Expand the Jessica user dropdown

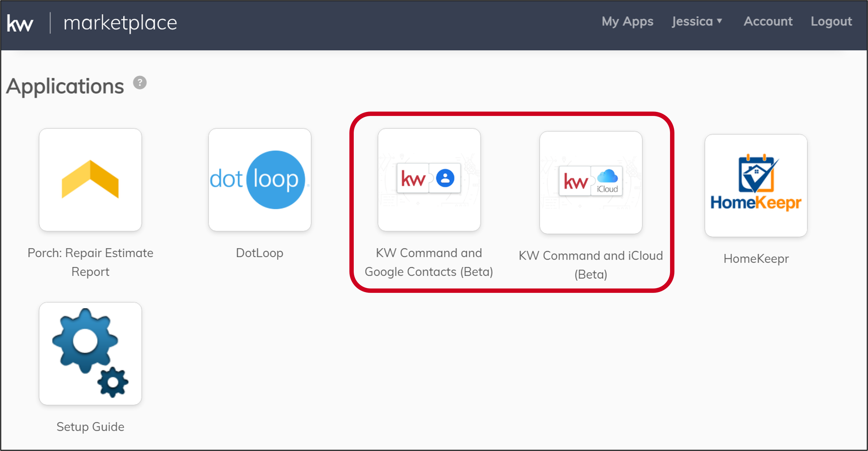click(x=697, y=21)
